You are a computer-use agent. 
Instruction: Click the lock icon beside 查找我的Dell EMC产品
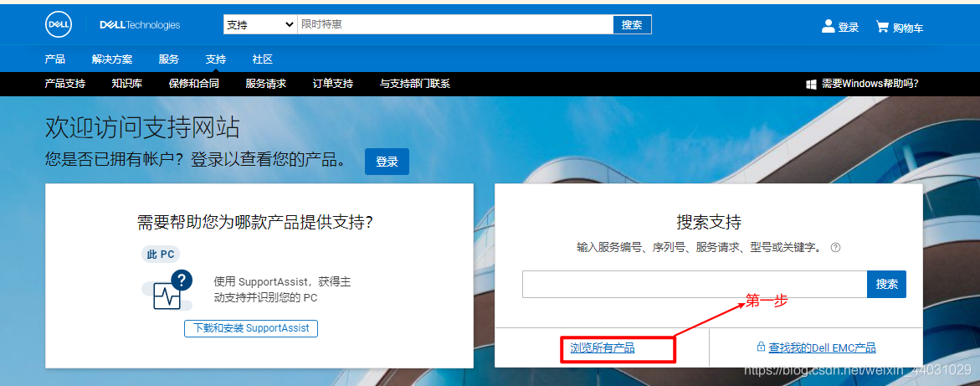(x=761, y=347)
